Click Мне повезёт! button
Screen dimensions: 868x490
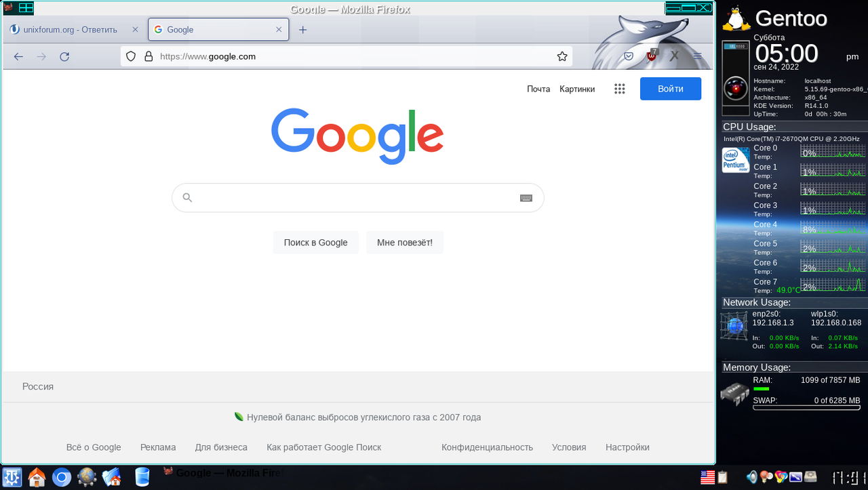coord(405,243)
